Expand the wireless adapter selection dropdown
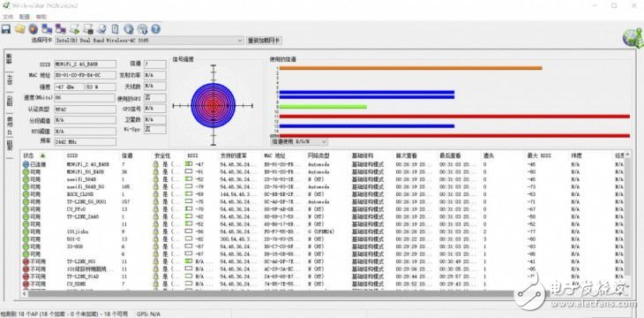Screen dimensions: 644x318 [x=240, y=41]
